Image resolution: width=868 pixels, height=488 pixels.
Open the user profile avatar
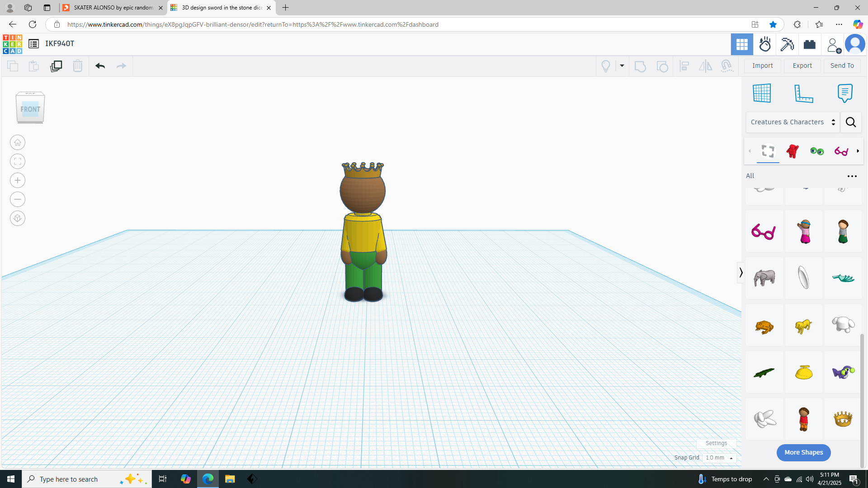855,44
